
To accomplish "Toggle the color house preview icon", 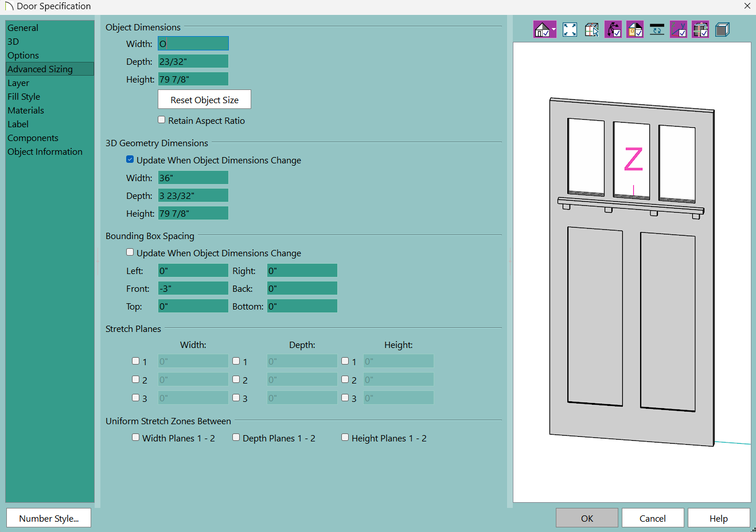I will click(635, 30).
